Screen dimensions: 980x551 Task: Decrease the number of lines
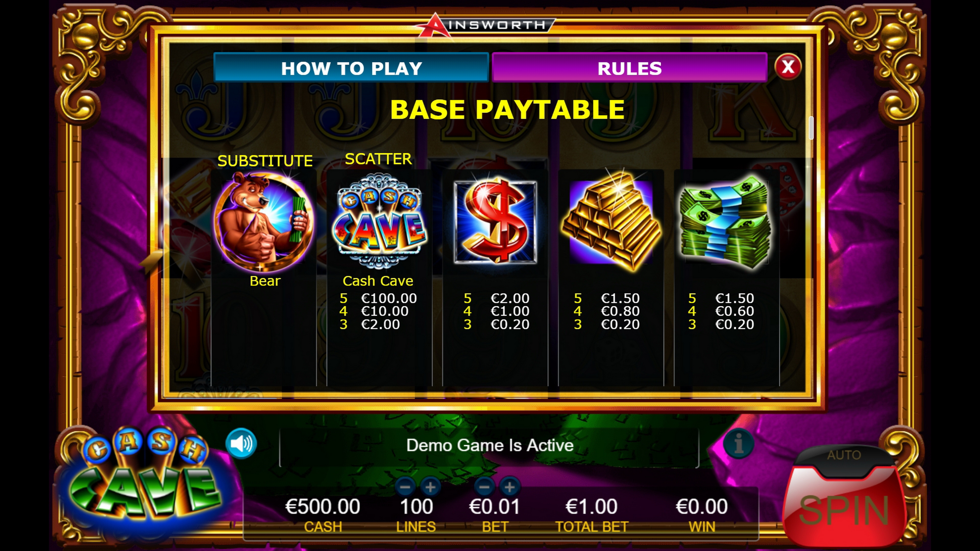tap(405, 486)
